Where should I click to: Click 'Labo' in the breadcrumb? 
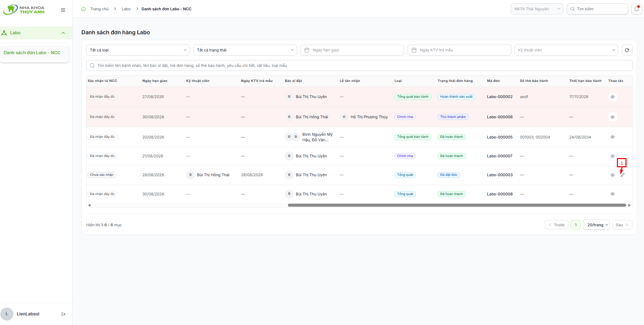tap(126, 9)
